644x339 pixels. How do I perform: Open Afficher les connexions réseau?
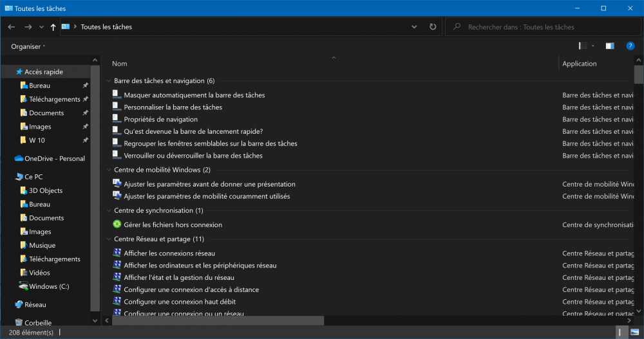[169, 253]
